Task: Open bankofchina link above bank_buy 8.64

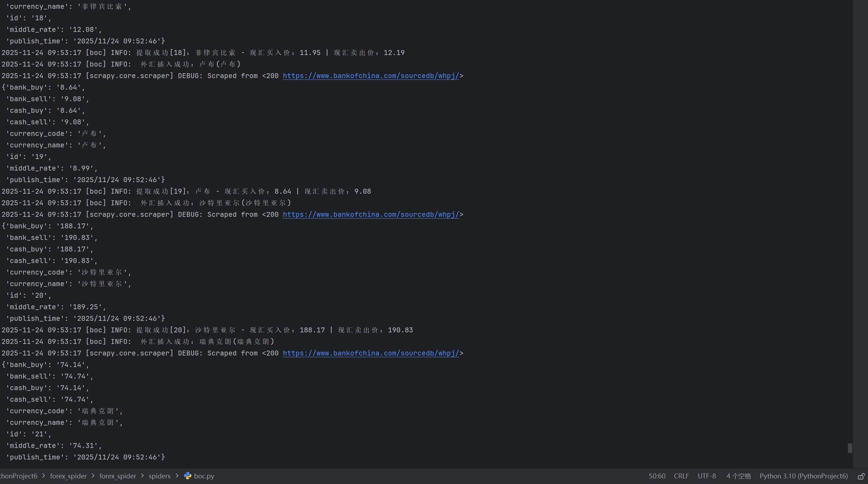Action: (x=370, y=76)
